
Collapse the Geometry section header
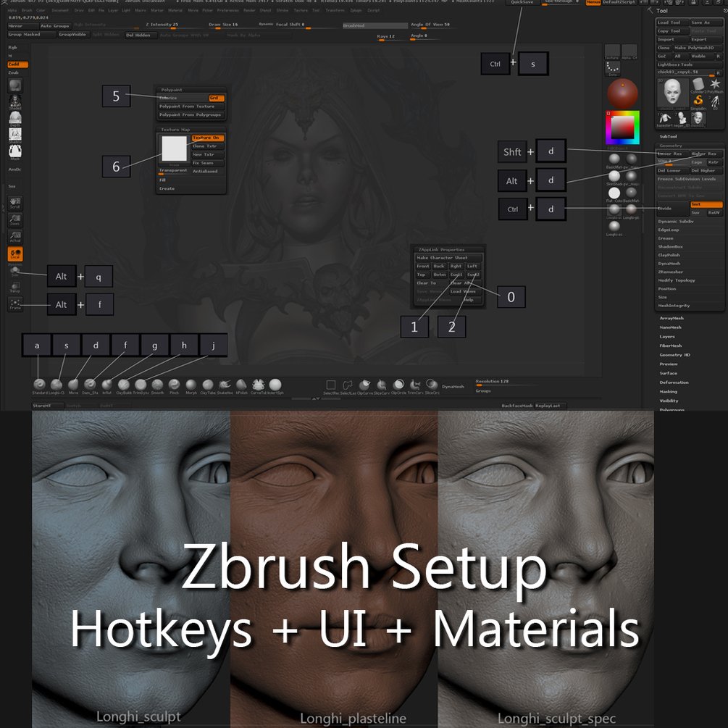(671, 146)
